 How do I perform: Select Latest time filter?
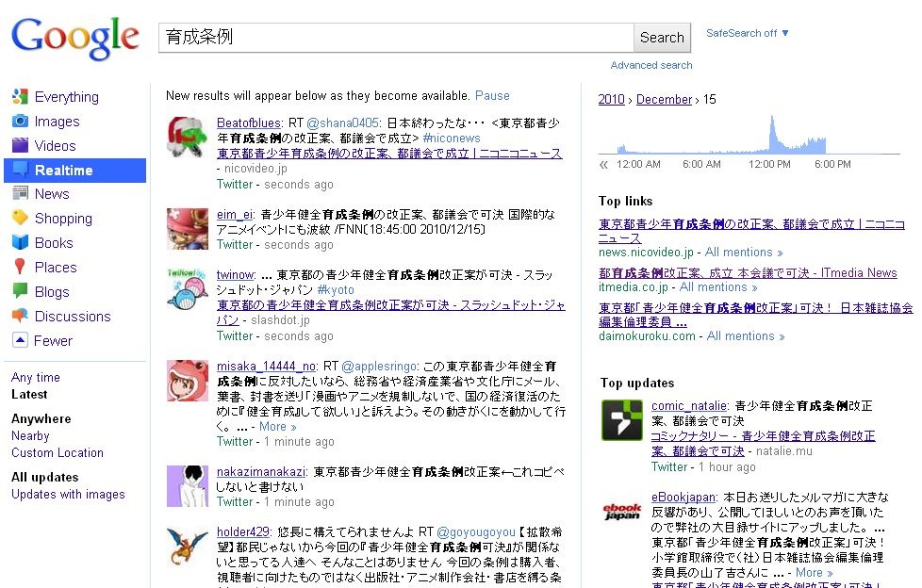(29, 395)
